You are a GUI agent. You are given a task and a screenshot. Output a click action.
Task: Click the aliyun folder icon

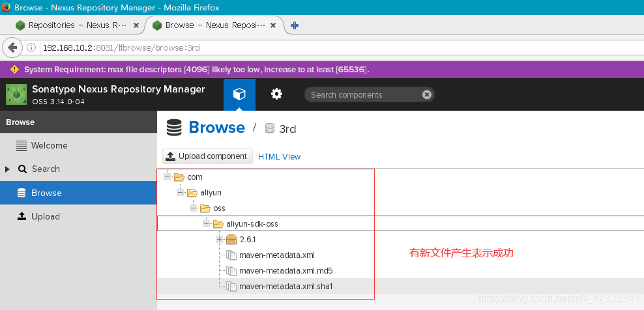coord(192,193)
